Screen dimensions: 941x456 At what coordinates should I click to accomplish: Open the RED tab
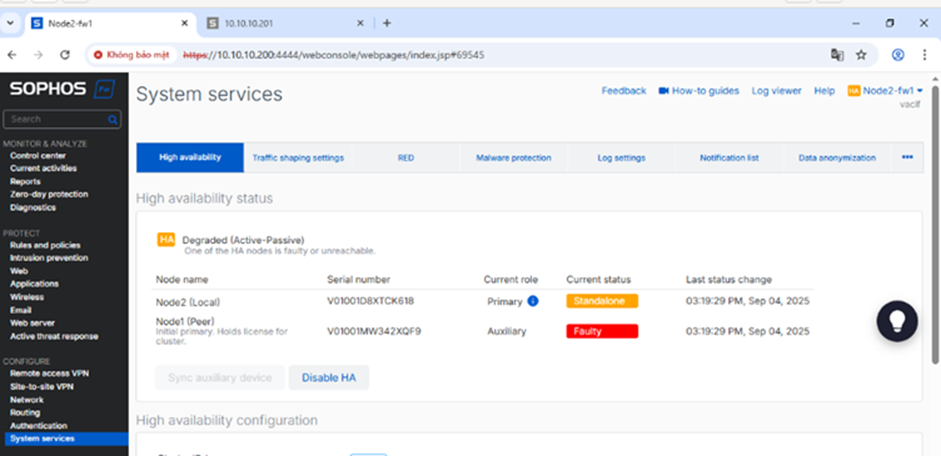coord(406,158)
